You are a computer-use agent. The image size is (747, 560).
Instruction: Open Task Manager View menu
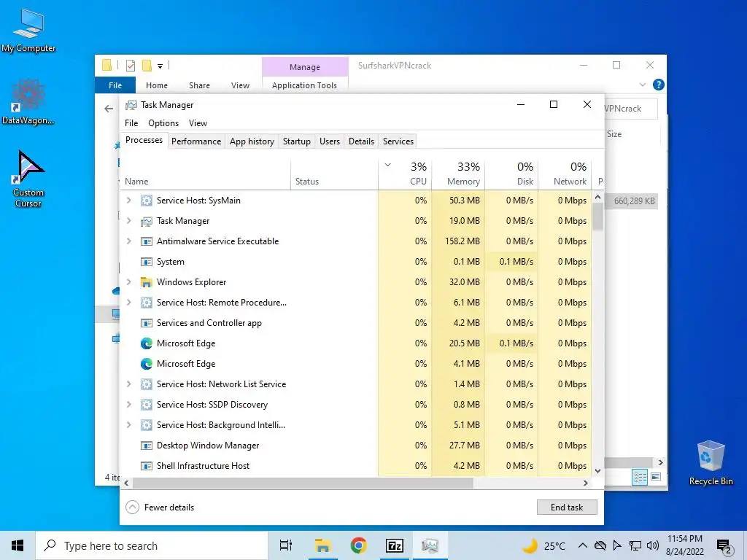198,123
